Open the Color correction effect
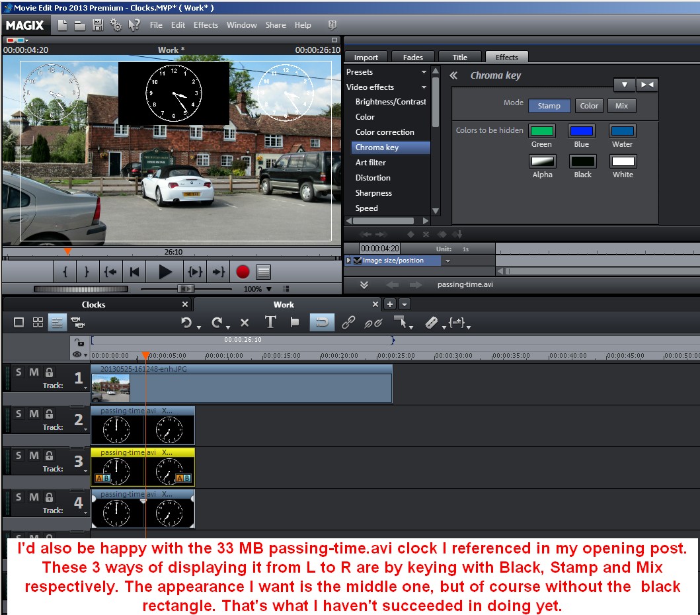The height and width of the screenshot is (615, 700). 385,132
